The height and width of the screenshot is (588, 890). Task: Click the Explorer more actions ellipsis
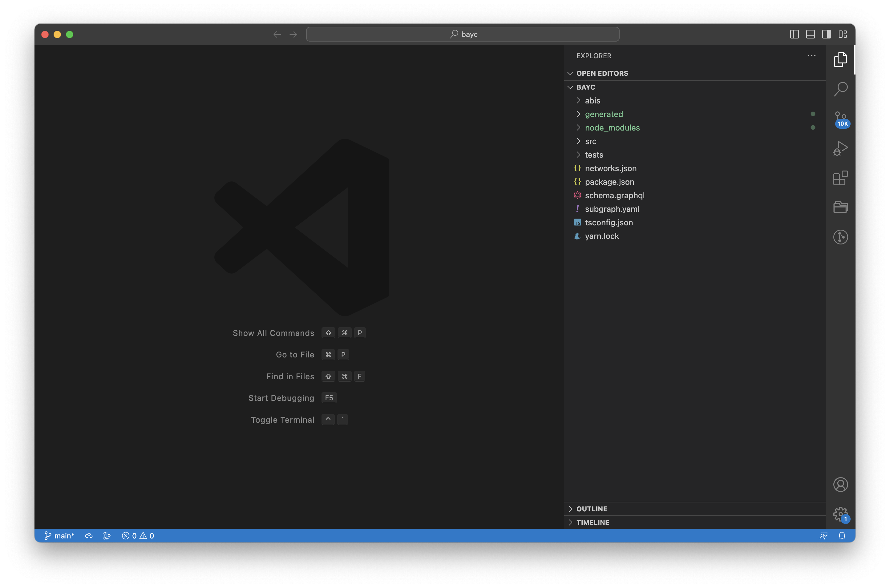point(811,56)
